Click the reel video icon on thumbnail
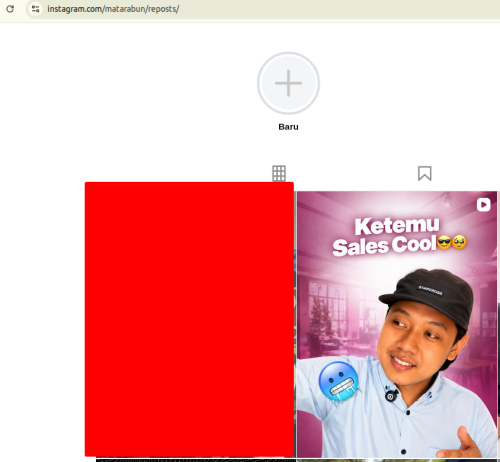 pyautogui.click(x=483, y=205)
